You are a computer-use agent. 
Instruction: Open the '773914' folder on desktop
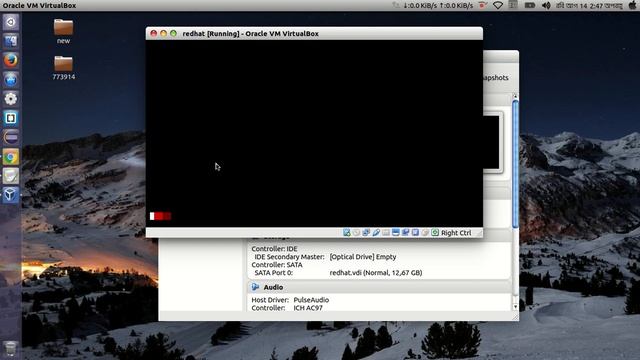[x=63, y=67]
